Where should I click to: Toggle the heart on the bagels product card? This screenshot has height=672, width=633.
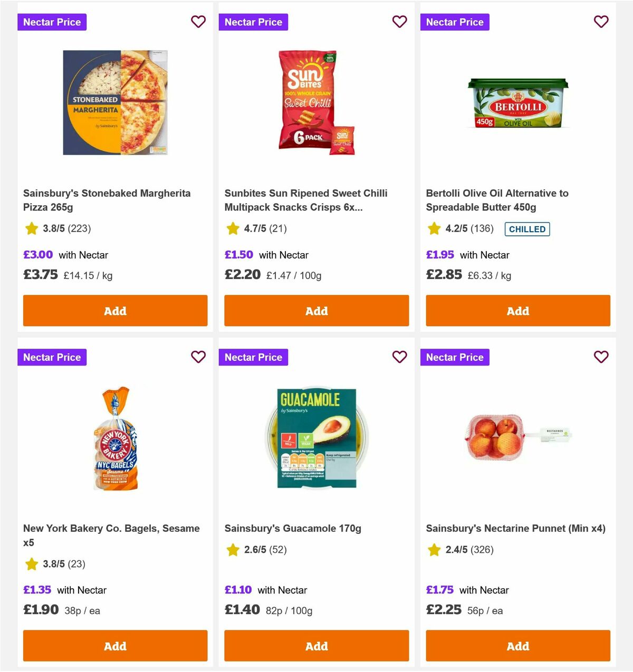point(198,357)
